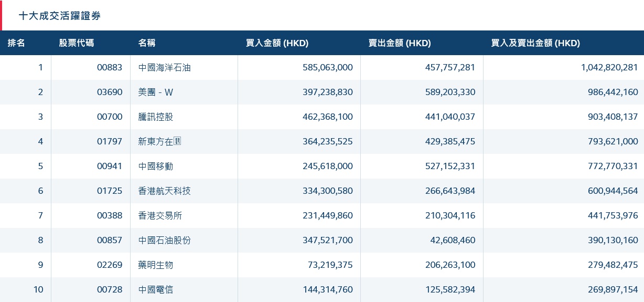This screenshot has height=302, width=644.
Task: Click total turnover 390,130,160
Action: [613, 240]
